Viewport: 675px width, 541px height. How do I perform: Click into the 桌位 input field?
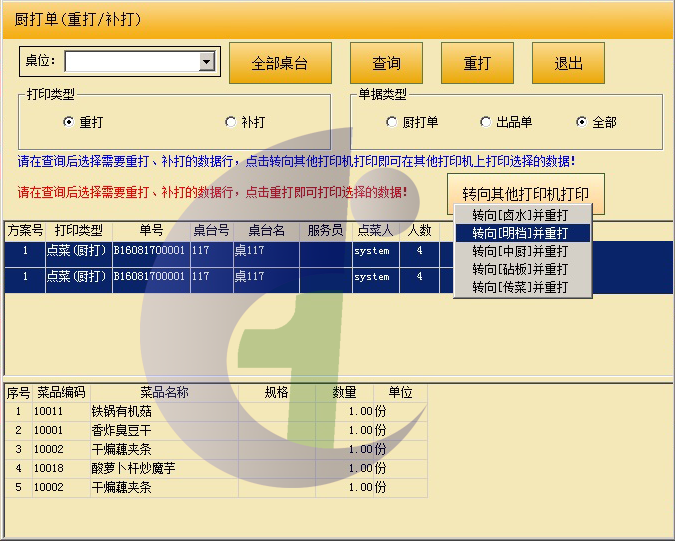[132, 62]
